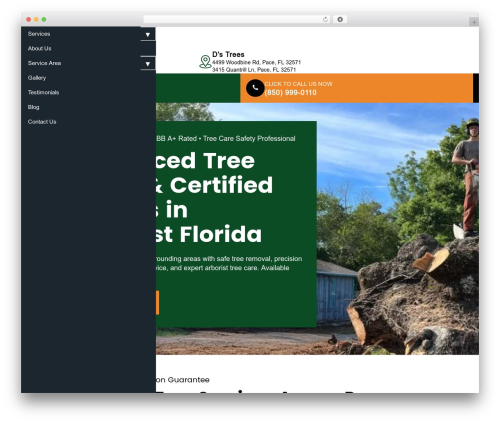Image resolution: width=500 pixels, height=423 pixels.
Task: Expand the Service Area submenu arrow
Action: click(x=148, y=64)
